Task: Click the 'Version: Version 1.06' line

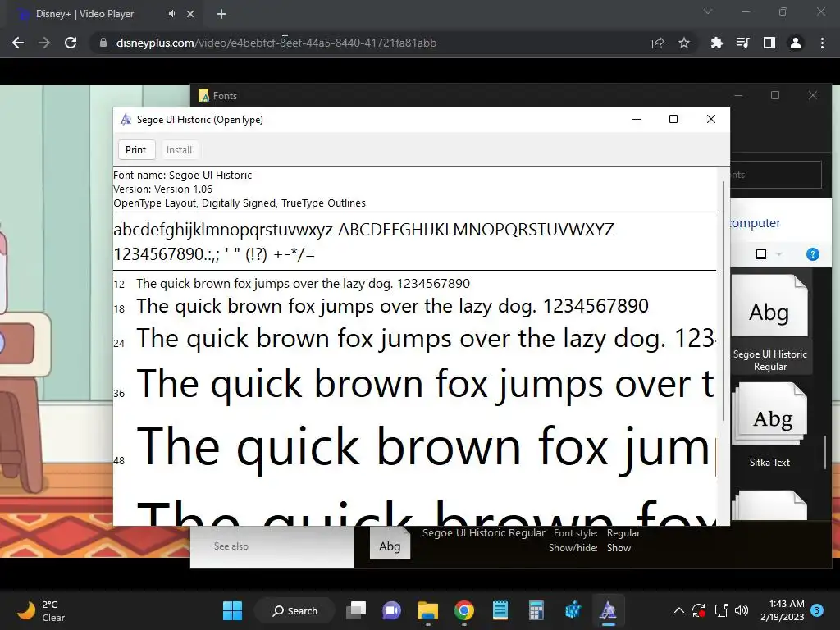Action: coord(163,189)
